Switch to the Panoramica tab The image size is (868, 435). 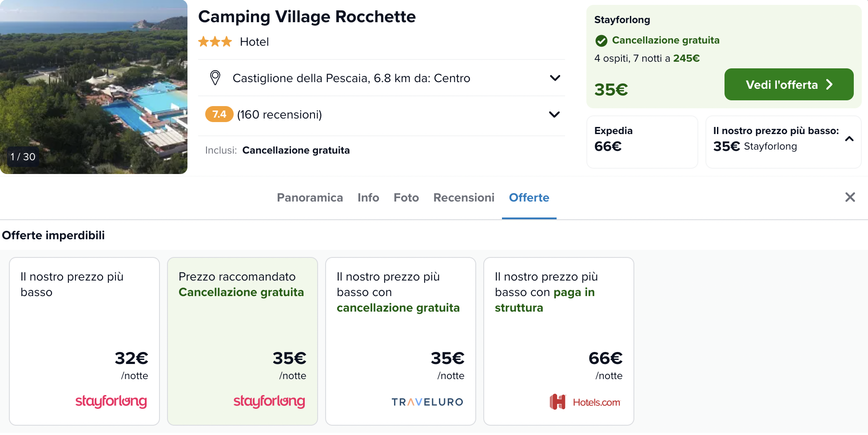310,198
